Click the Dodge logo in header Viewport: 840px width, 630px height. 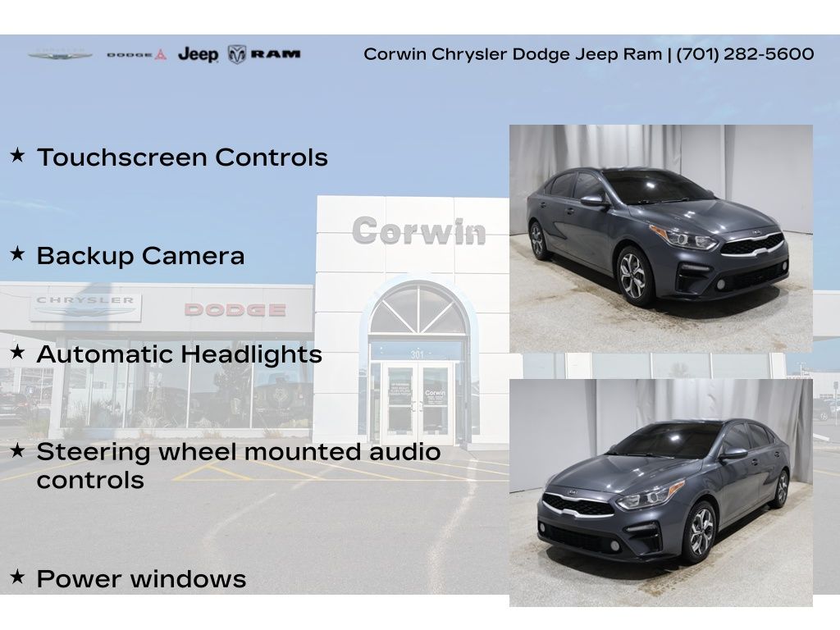(x=136, y=55)
